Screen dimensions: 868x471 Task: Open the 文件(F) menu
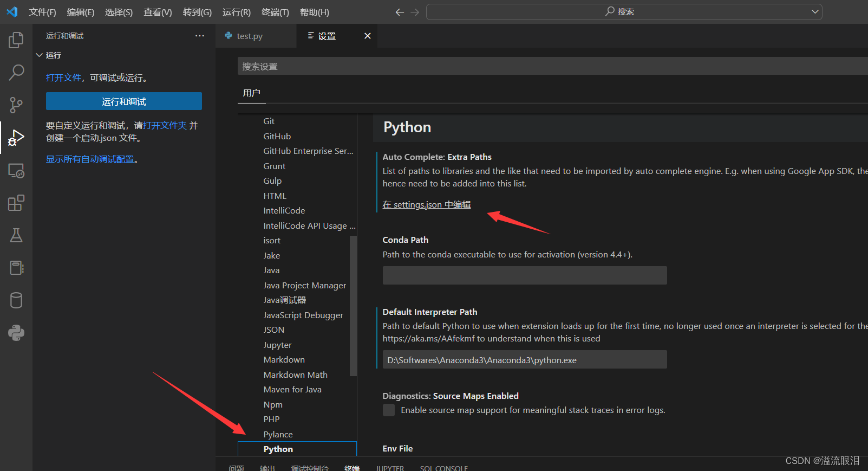(42, 12)
